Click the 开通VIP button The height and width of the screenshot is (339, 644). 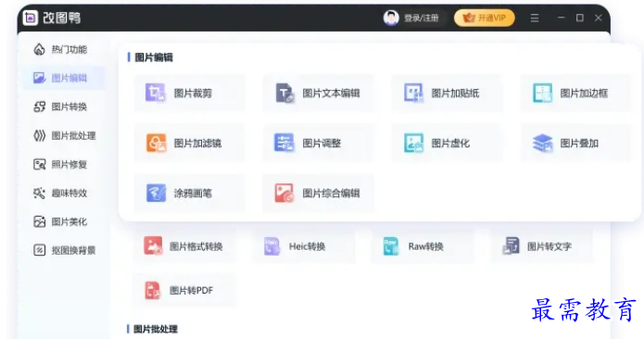[x=485, y=18]
